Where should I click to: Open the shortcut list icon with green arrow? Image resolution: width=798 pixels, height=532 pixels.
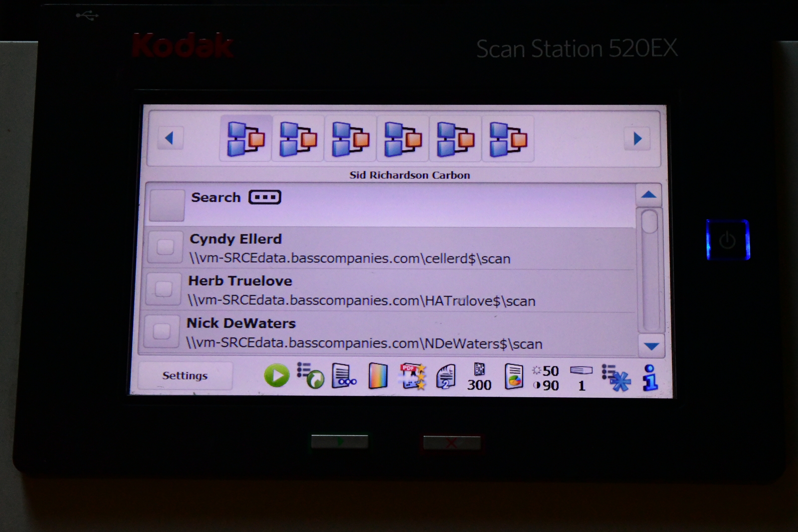310,375
